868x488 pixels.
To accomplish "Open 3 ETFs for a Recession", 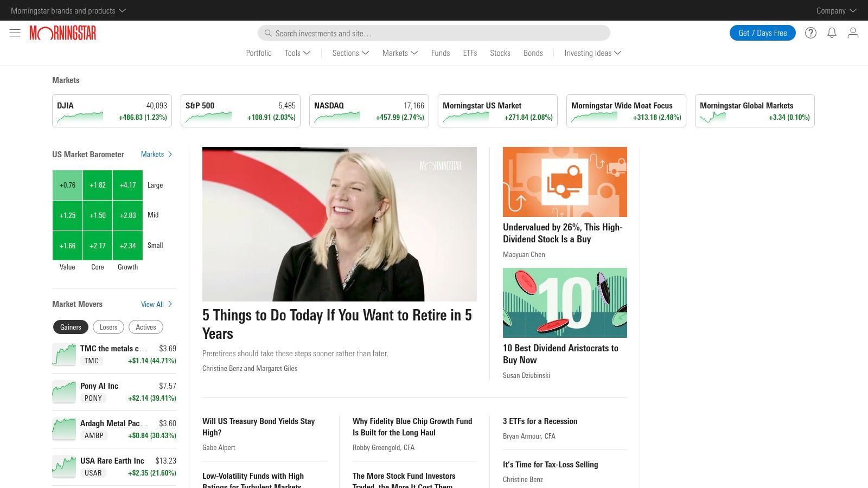I will [x=540, y=421].
